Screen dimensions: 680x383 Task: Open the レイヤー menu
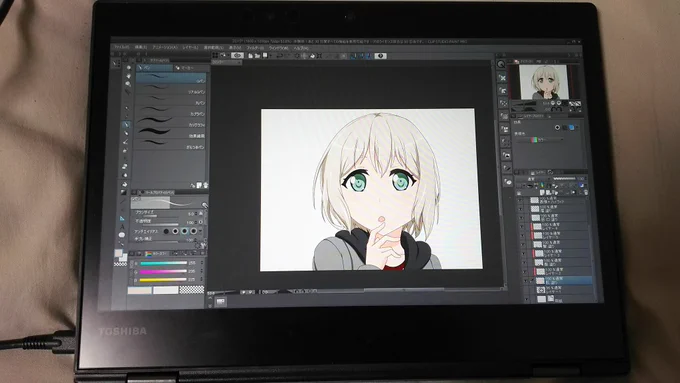point(190,47)
